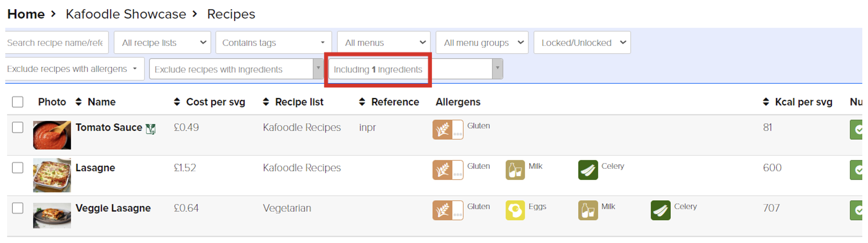This screenshot has width=868, height=243.
Task: Toggle the select-all checkbox in table header
Action: pyautogui.click(x=18, y=102)
